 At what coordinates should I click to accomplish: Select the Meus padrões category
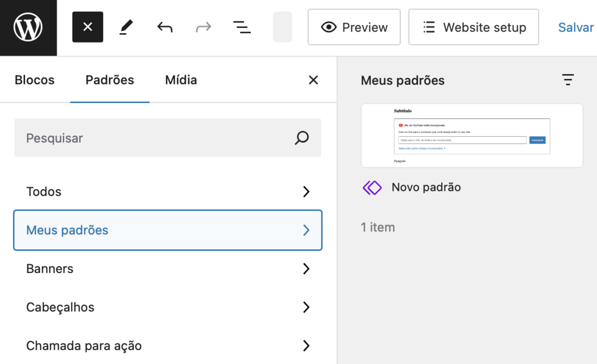(x=167, y=230)
